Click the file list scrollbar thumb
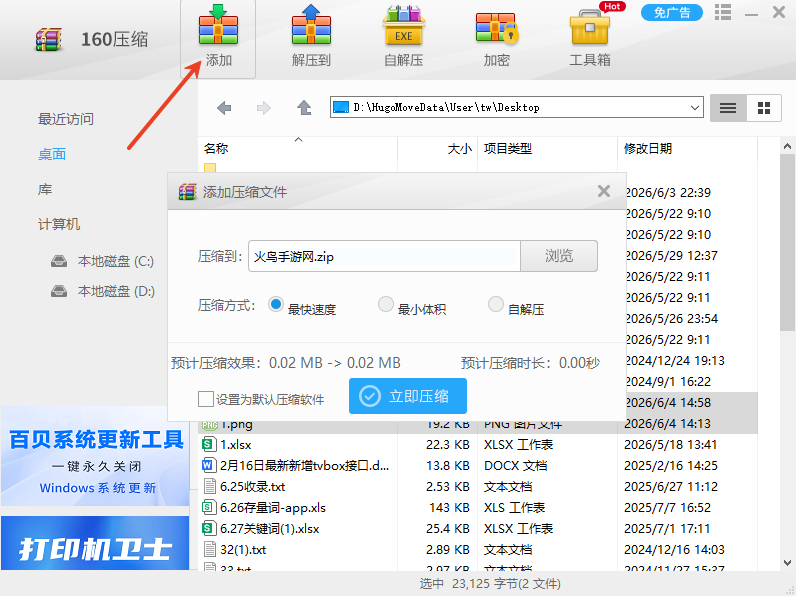Viewport: 796px width, 596px height. point(787,243)
